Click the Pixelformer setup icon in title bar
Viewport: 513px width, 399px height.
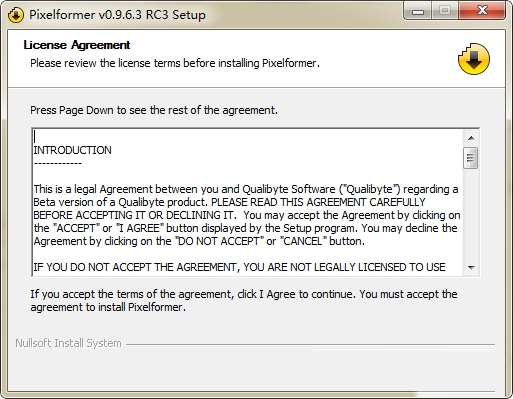pos(15,15)
